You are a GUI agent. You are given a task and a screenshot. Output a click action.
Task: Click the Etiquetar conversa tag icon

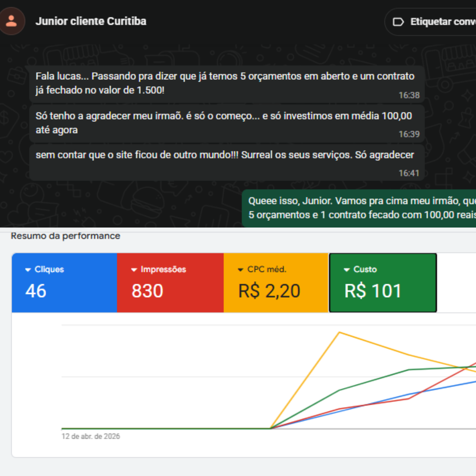click(x=398, y=22)
